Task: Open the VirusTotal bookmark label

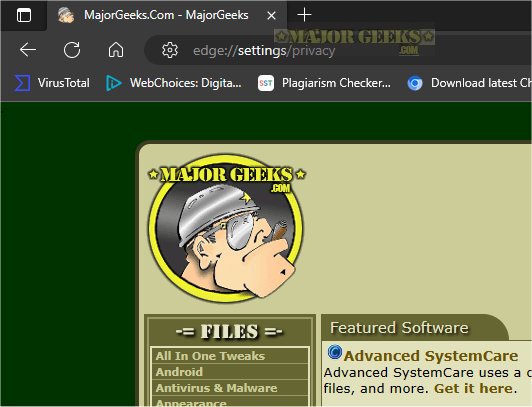Action: pos(63,83)
